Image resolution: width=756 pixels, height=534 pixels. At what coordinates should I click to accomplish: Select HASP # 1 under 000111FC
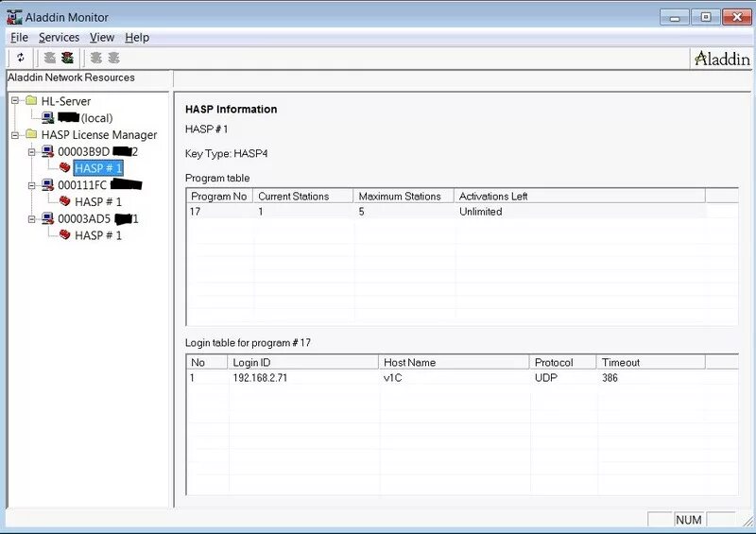point(98,201)
